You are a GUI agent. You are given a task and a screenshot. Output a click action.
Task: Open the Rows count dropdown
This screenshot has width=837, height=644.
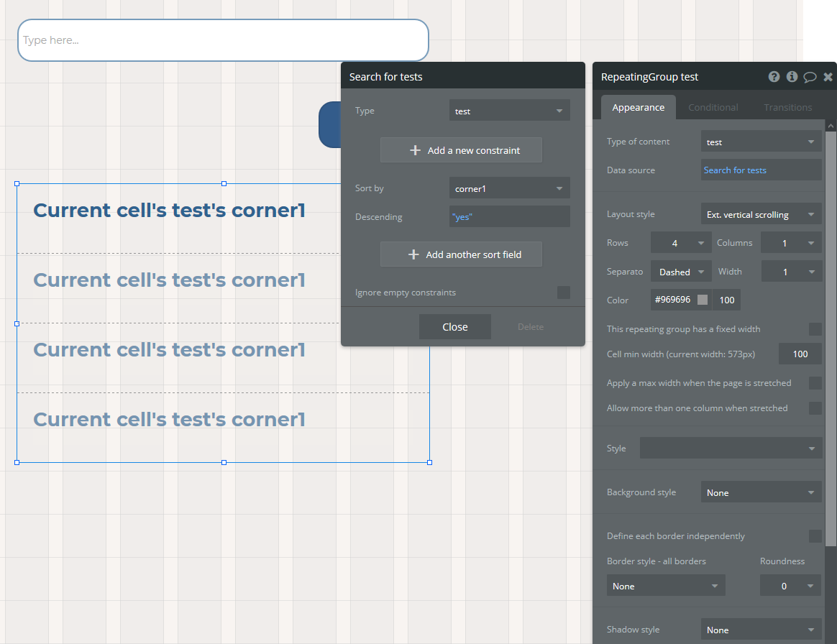click(x=680, y=244)
